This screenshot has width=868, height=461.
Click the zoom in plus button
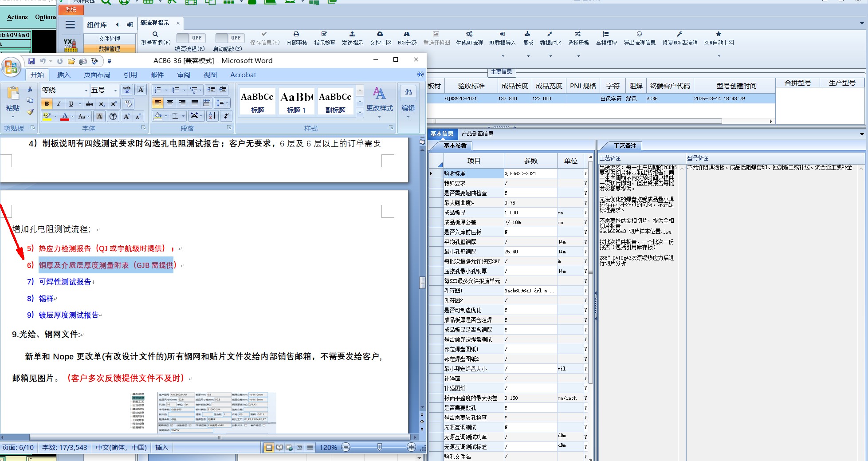(412, 447)
